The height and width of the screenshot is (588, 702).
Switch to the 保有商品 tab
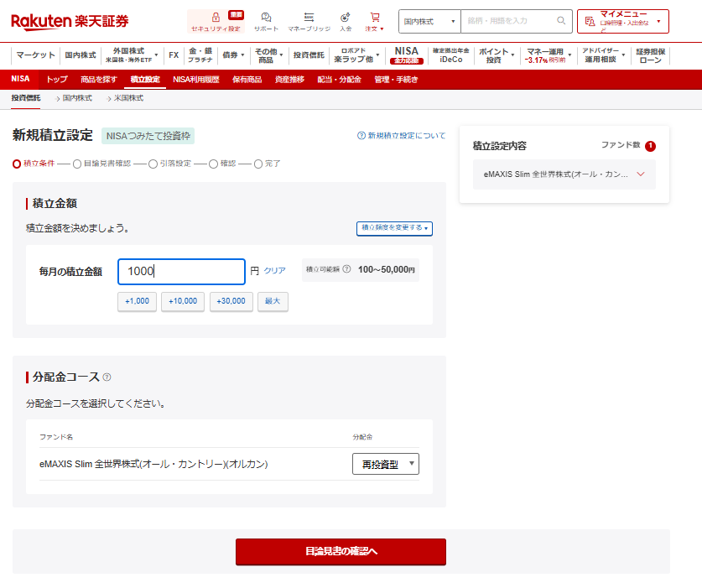[247, 79]
